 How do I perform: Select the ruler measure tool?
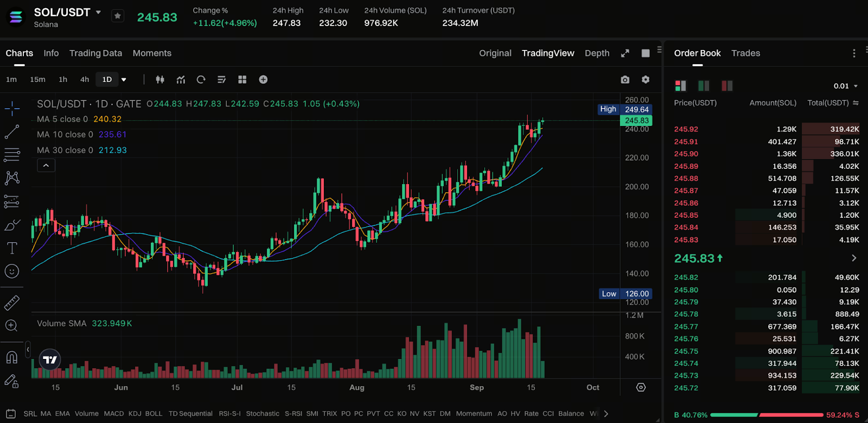tap(12, 302)
